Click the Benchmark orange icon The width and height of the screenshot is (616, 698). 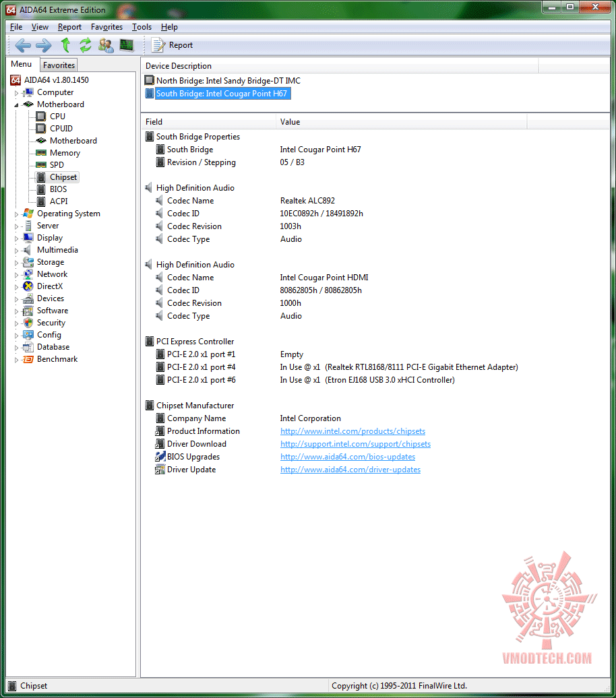(x=28, y=359)
